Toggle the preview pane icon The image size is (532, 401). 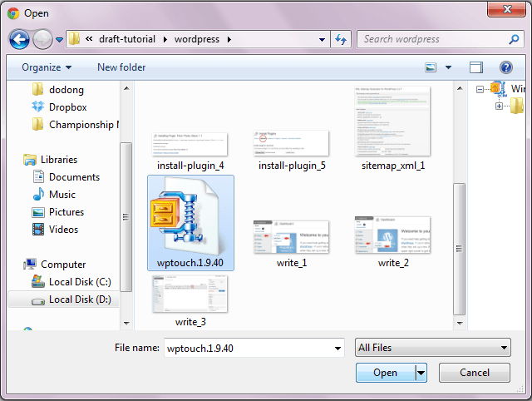point(476,67)
